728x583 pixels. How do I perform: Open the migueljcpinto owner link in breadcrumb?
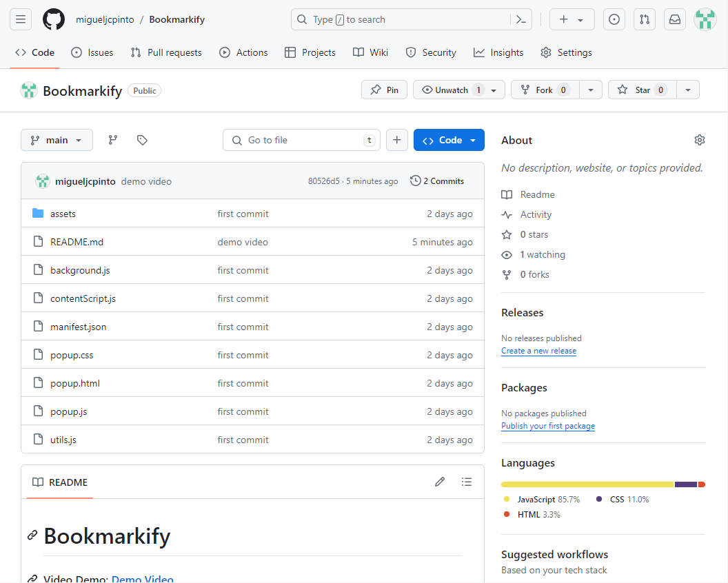point(105,19)
